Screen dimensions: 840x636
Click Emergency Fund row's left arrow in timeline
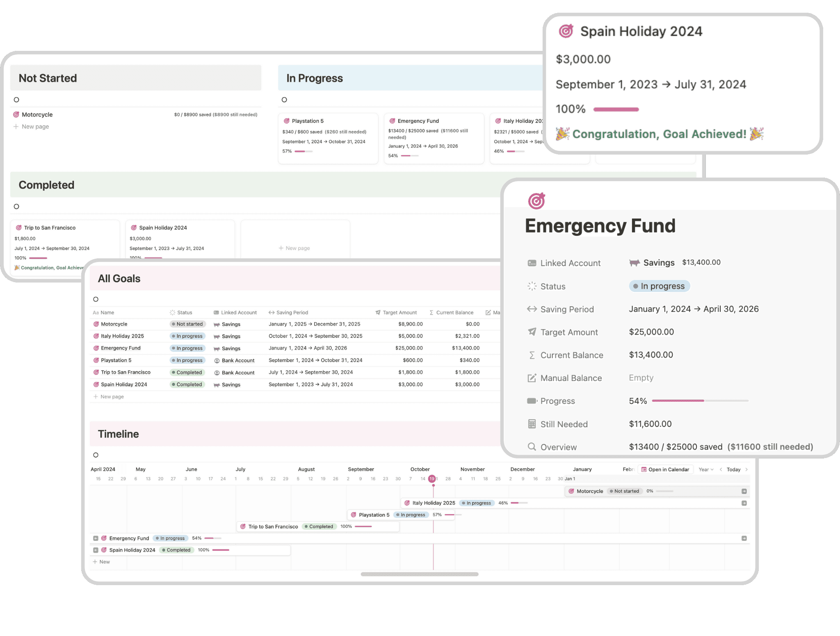(96, 538)
